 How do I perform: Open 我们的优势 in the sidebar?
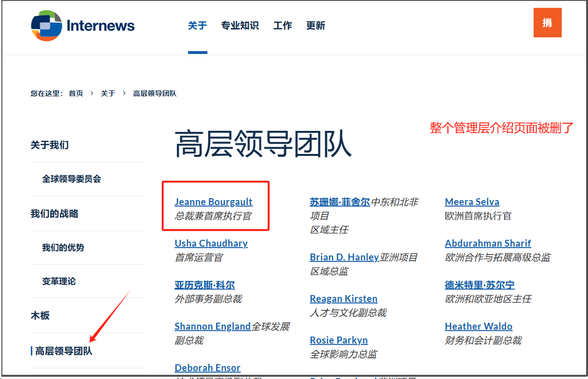[x=63, y=248]
